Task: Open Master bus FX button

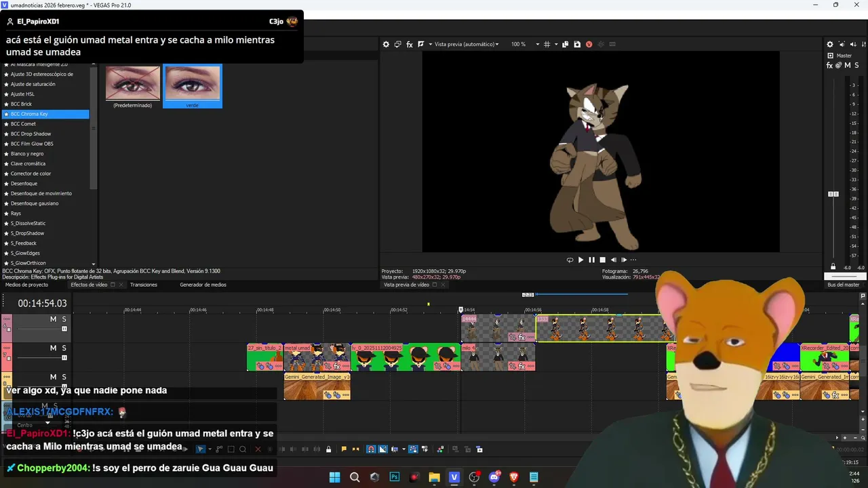Action: (x=829, y=66)
